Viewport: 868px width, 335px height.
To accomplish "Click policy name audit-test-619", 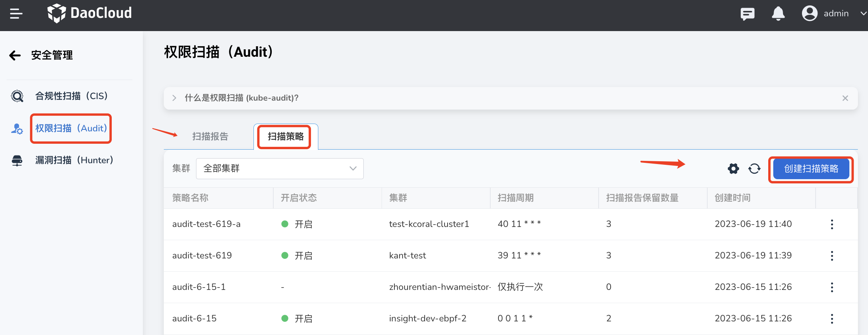I will (x=202, y=255).
